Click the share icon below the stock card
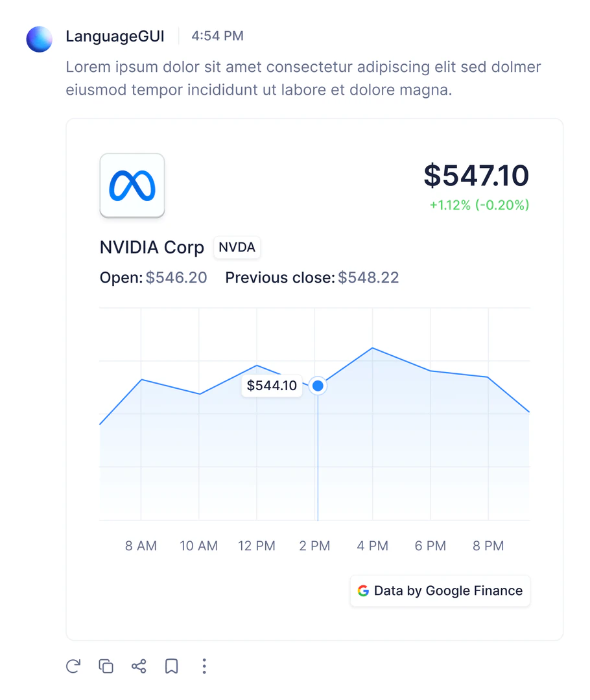 (x=138, y=666)
